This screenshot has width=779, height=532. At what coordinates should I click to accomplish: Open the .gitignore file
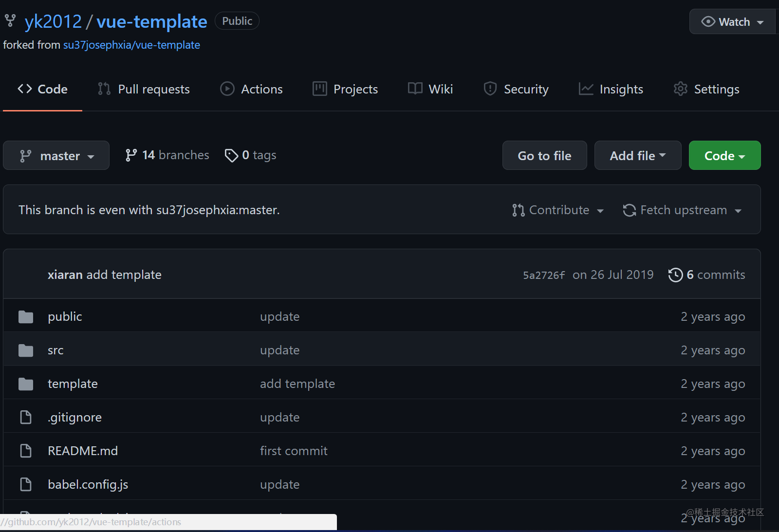[74, 418]
